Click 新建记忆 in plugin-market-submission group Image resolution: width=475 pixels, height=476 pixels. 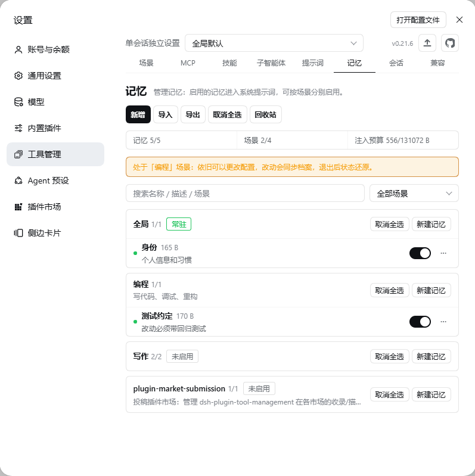pyautogui.click(x=431, y=394)
